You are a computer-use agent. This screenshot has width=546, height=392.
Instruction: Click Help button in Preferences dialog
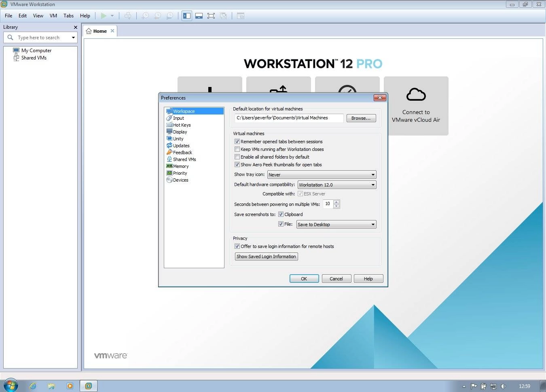(x=368, y=279)
